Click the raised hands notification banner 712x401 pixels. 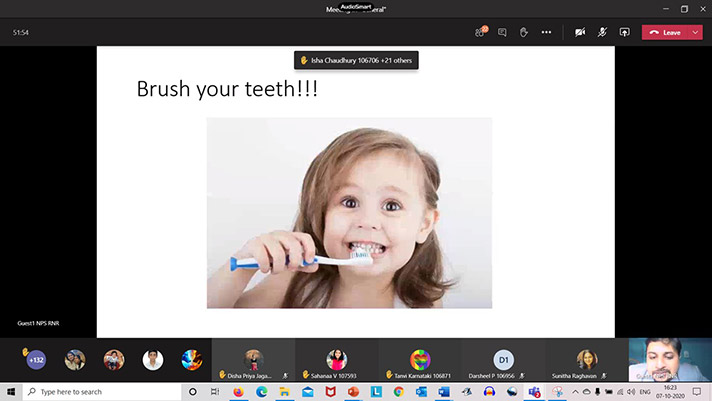356,60
